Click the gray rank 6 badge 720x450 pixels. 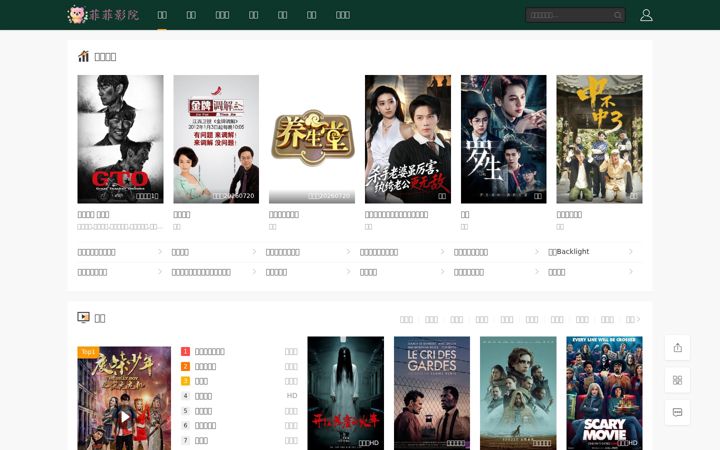[x=186, y=425]
